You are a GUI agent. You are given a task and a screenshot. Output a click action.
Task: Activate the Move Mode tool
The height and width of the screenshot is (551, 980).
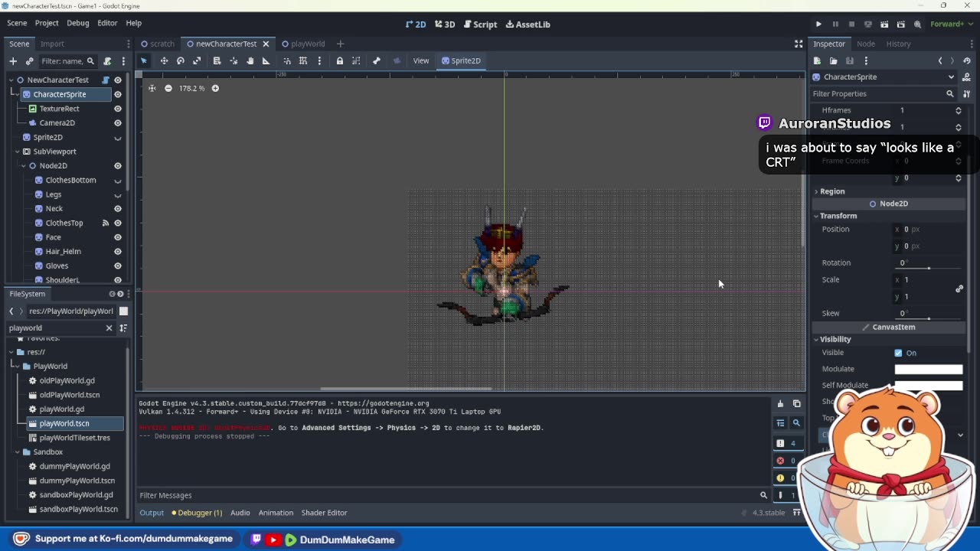coord(164,60)
